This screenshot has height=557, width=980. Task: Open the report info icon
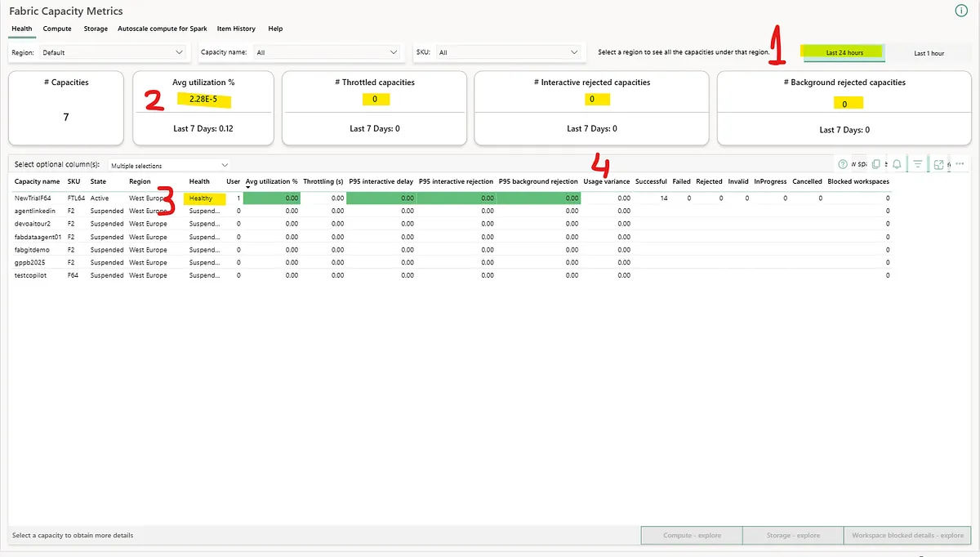961,11
